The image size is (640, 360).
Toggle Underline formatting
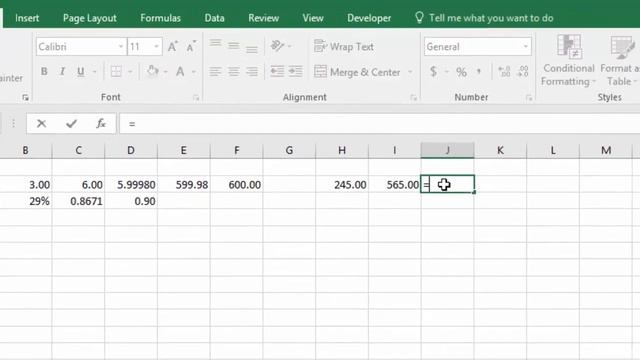81,72
